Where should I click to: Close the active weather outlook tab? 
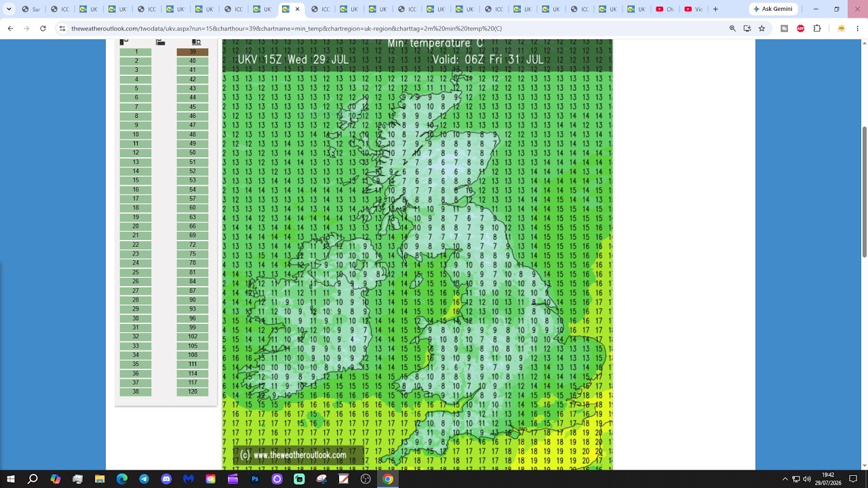(x=297, y=9)
